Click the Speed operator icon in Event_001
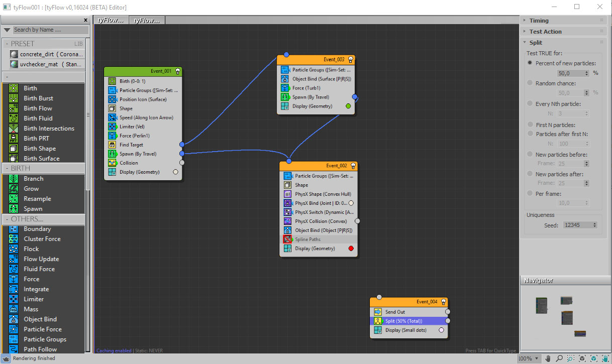This screenshot has width=612, height=364. point(112,117)
